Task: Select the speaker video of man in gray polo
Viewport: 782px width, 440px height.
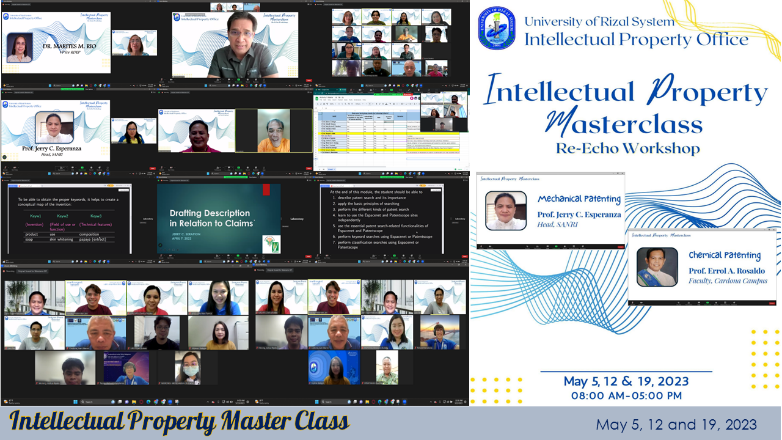Action: (235, 44)
